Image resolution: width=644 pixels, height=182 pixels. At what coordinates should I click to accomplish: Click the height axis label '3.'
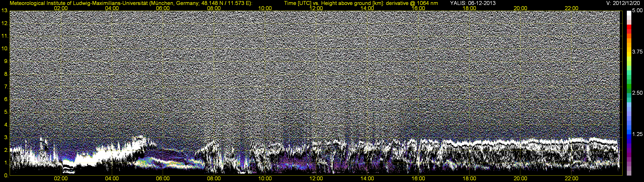coord(6,138)
